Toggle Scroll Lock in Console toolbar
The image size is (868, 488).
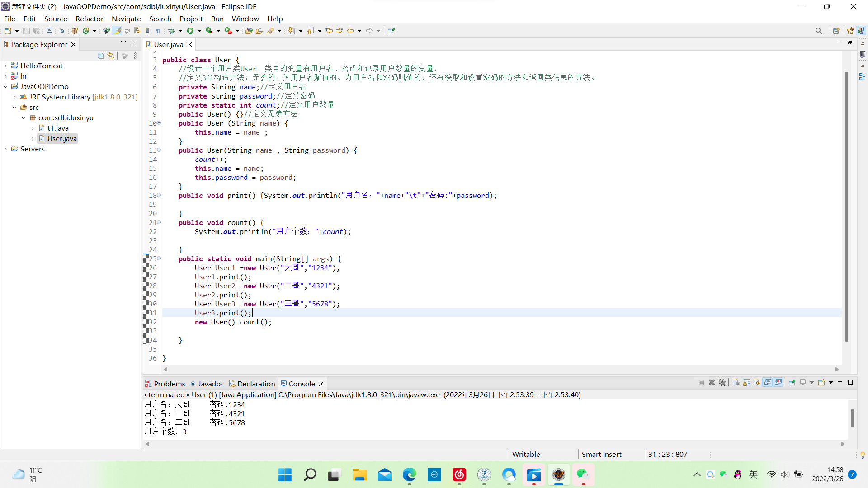746,383
